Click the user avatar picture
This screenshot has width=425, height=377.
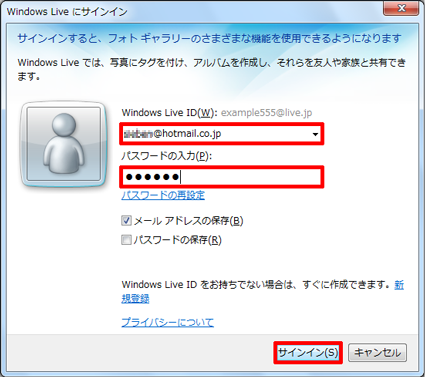[x=64, y=144]
